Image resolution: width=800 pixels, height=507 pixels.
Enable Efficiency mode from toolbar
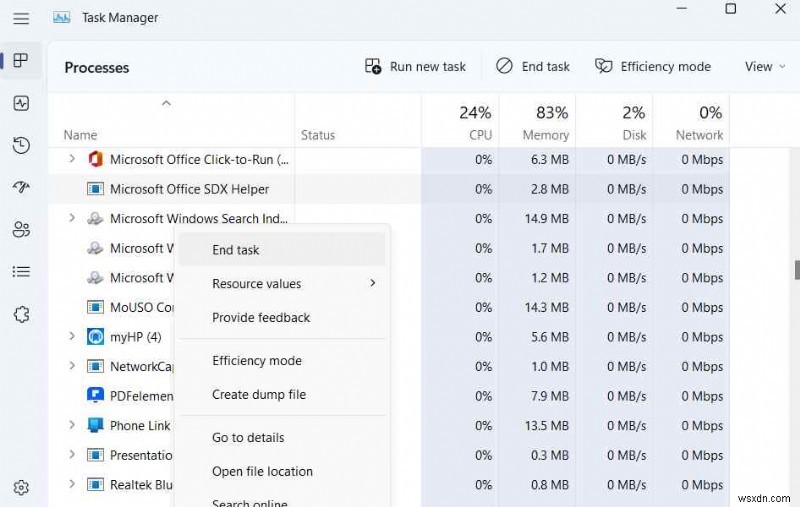click(653, 66)
